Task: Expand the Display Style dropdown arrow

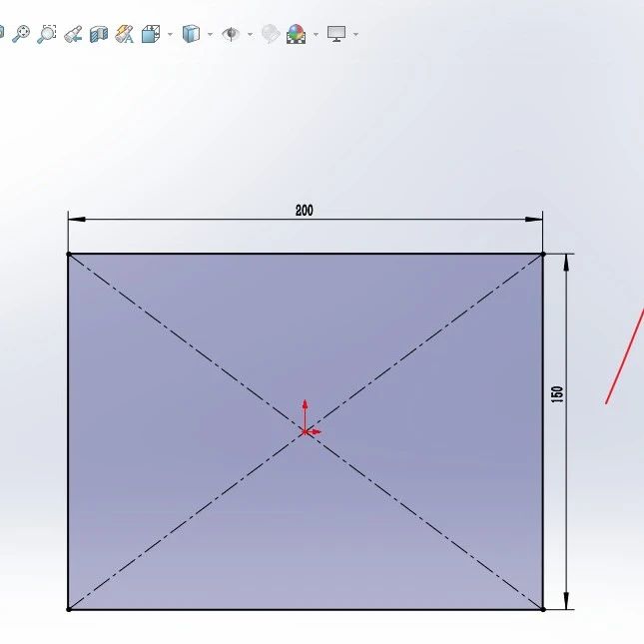Action: pos(211,34)
